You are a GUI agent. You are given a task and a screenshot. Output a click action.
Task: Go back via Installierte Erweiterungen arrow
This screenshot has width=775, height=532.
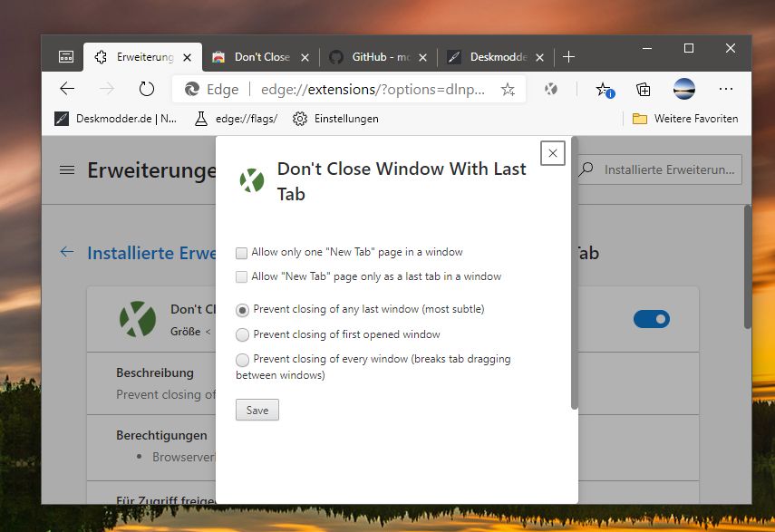(67, 252)
